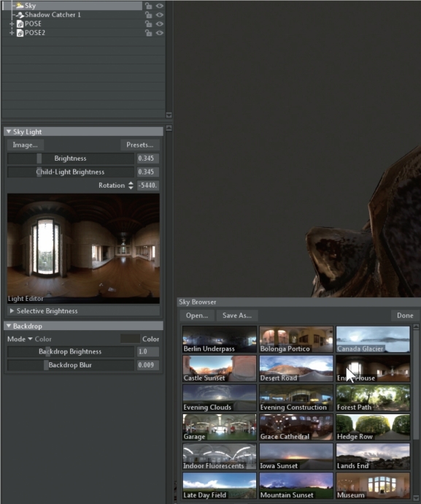Select the Evening Construction sky preset
This screenshot has height=504, width=421.
[296, 398]
